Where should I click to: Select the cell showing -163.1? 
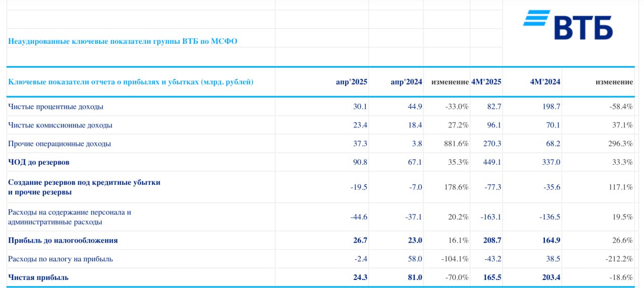[x=491, y=217]
